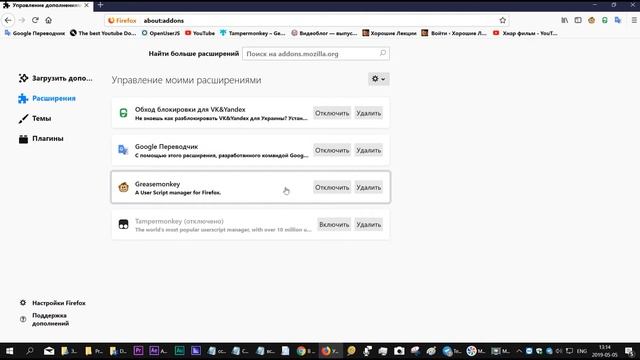Open the Firefox hamburger menu
This screenshot has height=360, width=640.
click(x=634, y=20)
